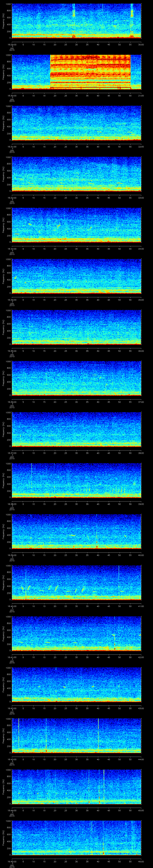
Task: Click the 16:41:00 start time label
Action: pyautogui.click(x=12, y=657)
